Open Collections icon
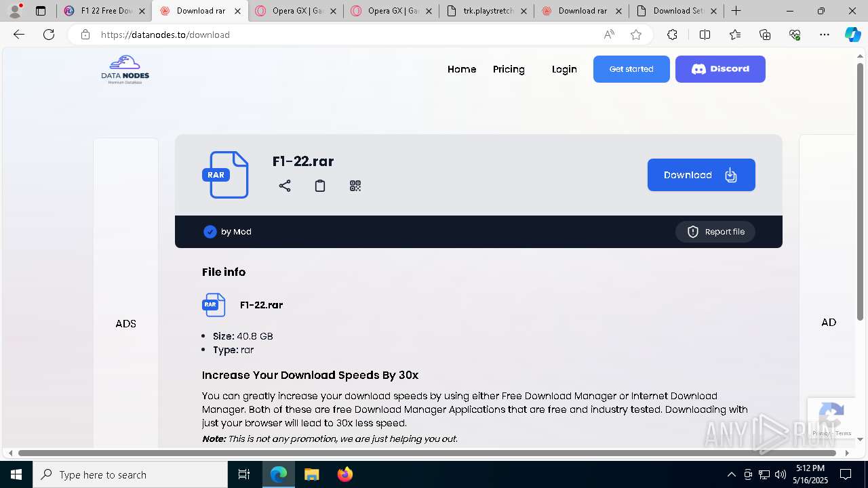The image size is (868, 488). tap(765, 35)
